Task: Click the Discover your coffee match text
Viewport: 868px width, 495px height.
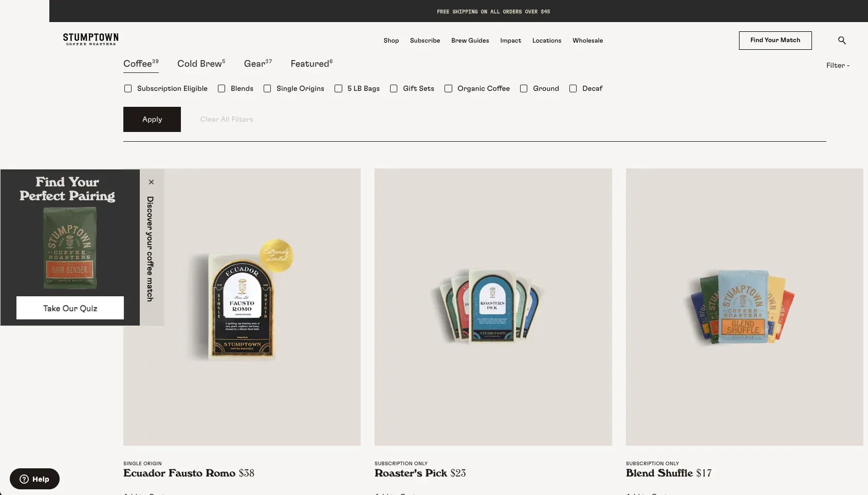Action: pos(150,249)
